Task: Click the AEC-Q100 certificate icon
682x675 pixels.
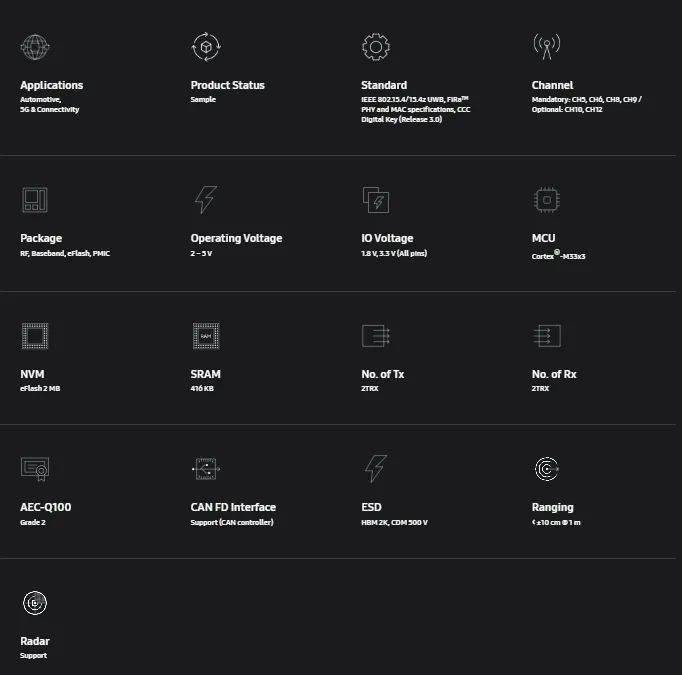Action: click(35, 469)
